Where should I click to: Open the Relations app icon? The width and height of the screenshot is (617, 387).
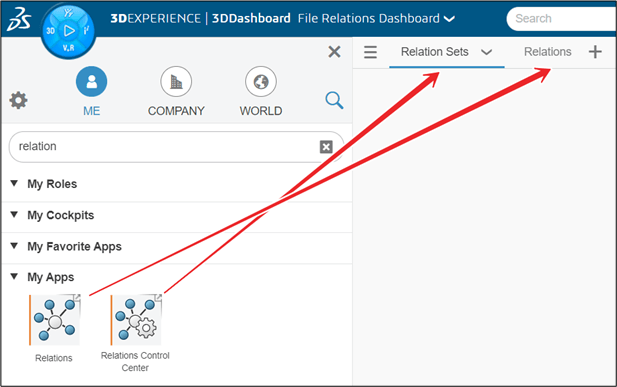[55, 320]
